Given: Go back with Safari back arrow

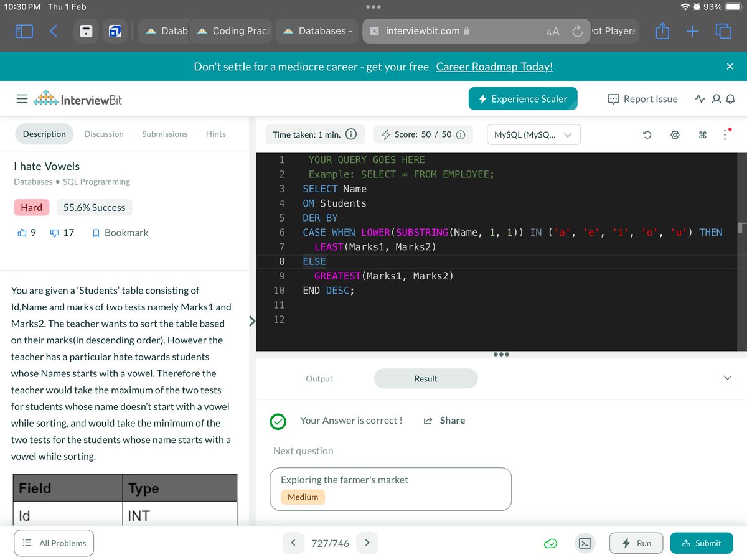Looking at the screenshot, I should coord(54,31).
